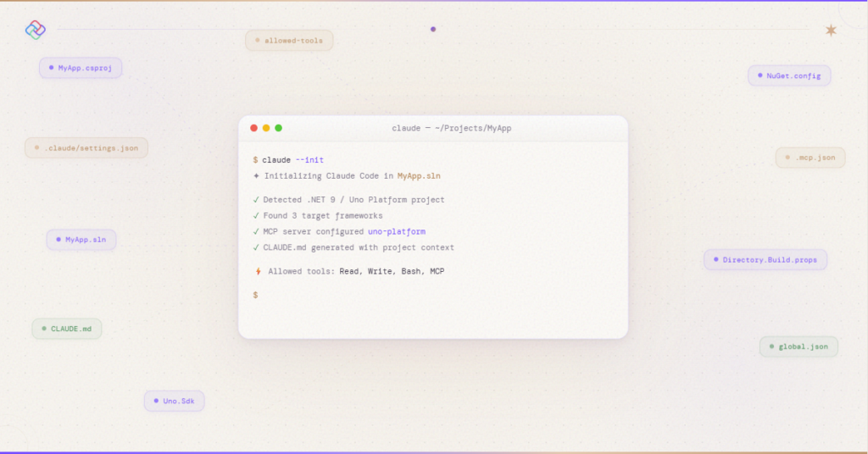Click the sparkle icon before Initializing
The image size is (868, 454).
(x=256, y=176)
